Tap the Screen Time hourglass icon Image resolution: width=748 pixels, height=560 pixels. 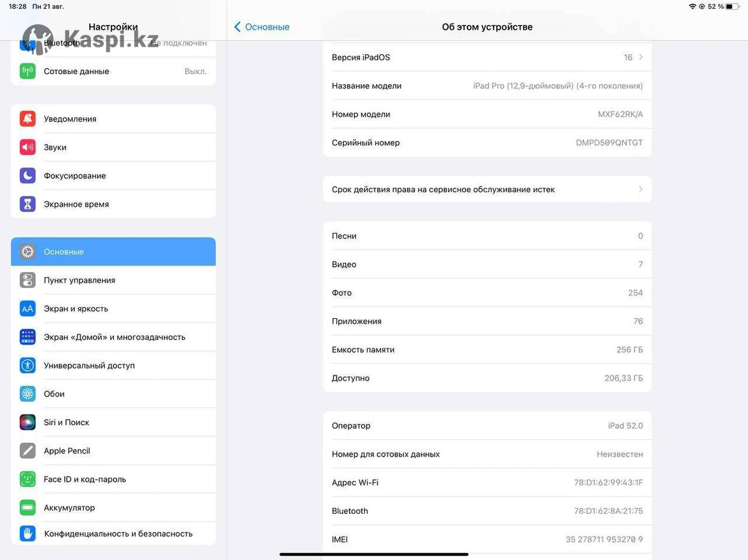(27, 204)
